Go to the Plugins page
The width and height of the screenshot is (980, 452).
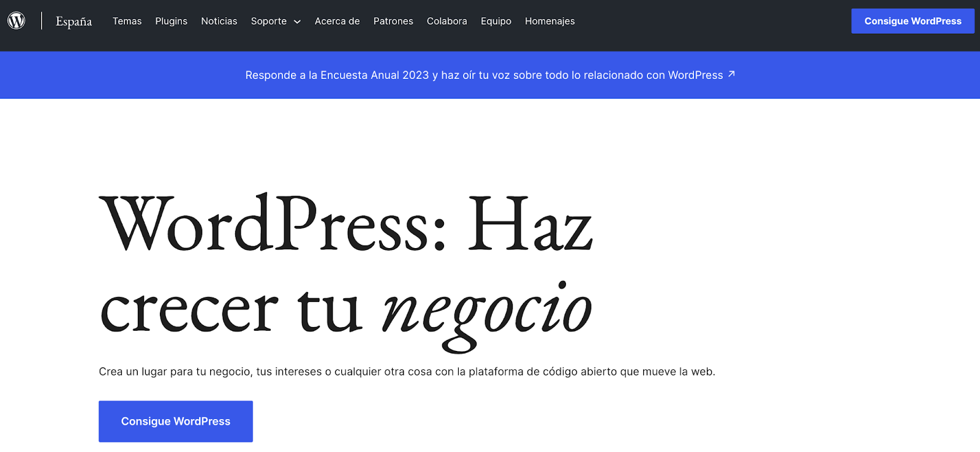pos(171,21)
